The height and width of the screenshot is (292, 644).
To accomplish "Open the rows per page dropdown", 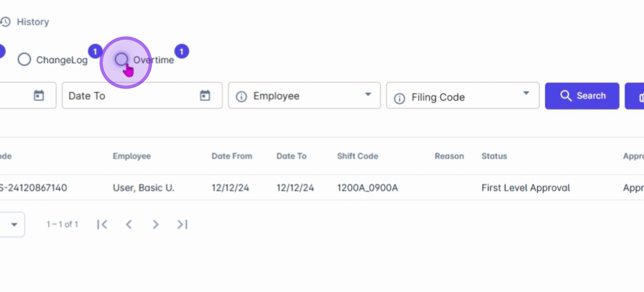I will pos(14,224).
